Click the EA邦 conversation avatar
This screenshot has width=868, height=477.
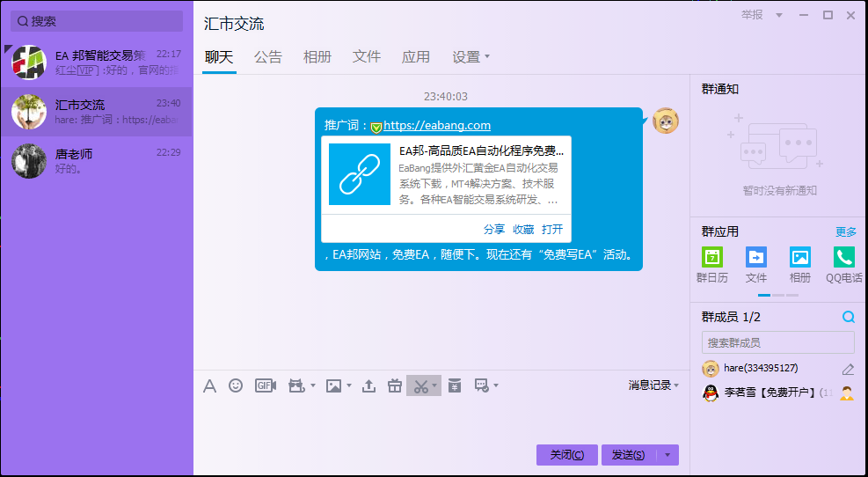click(29, 62)
